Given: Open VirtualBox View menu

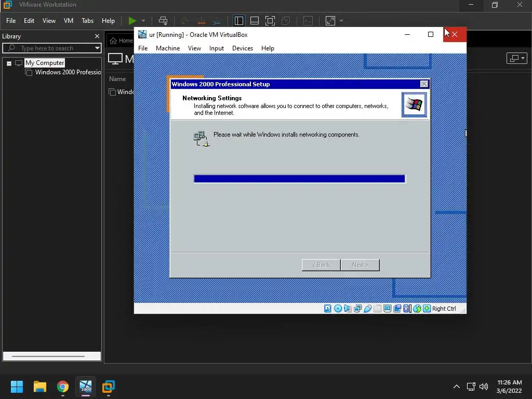Looking at the screenshot, I should [x=194, y=48].
